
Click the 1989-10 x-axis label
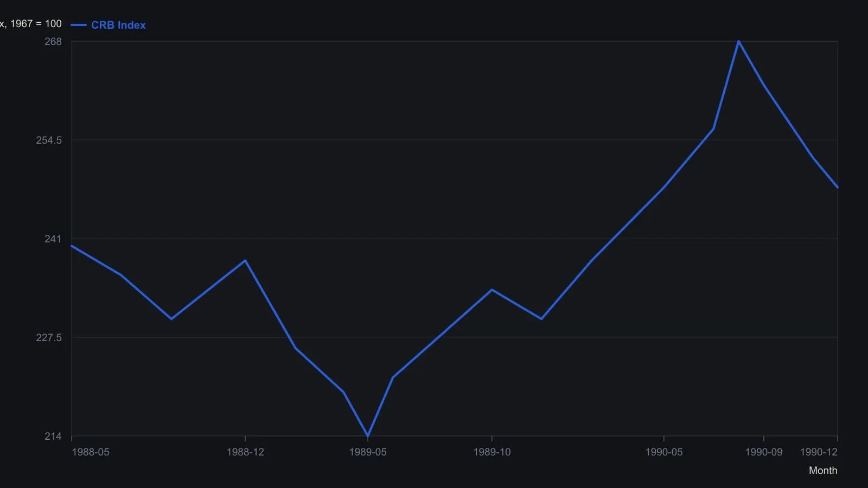point(492,452)
